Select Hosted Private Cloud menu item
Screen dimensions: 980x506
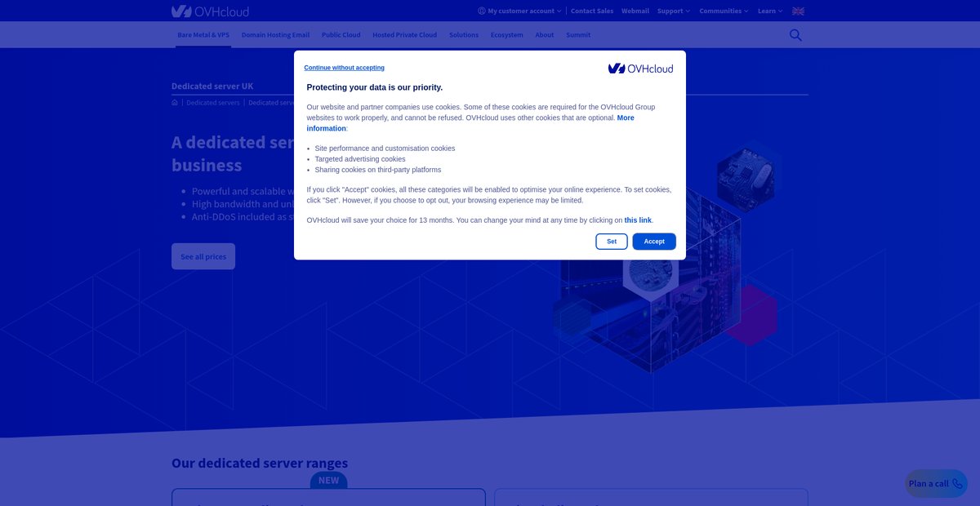pos(404,35)
